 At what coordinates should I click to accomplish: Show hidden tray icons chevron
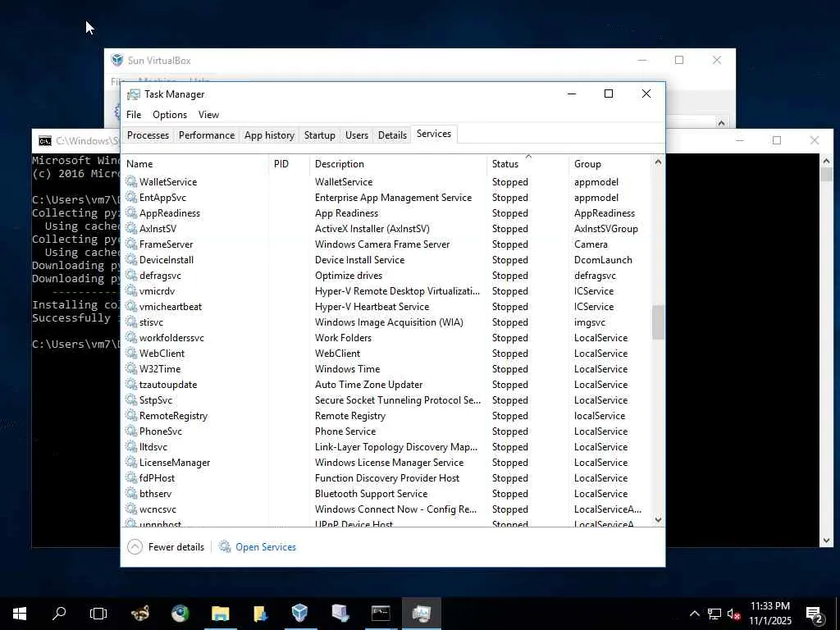click(x=694, y=614)
